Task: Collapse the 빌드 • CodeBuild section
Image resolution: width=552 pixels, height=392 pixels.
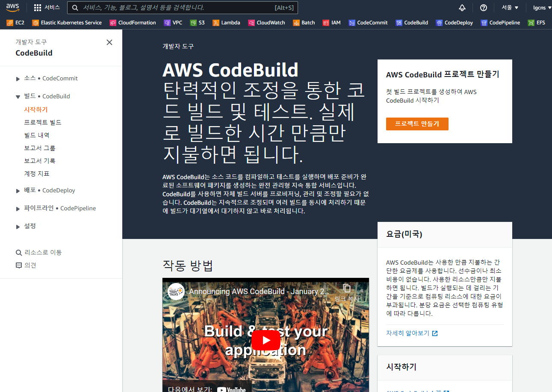Action: point(18,97)
